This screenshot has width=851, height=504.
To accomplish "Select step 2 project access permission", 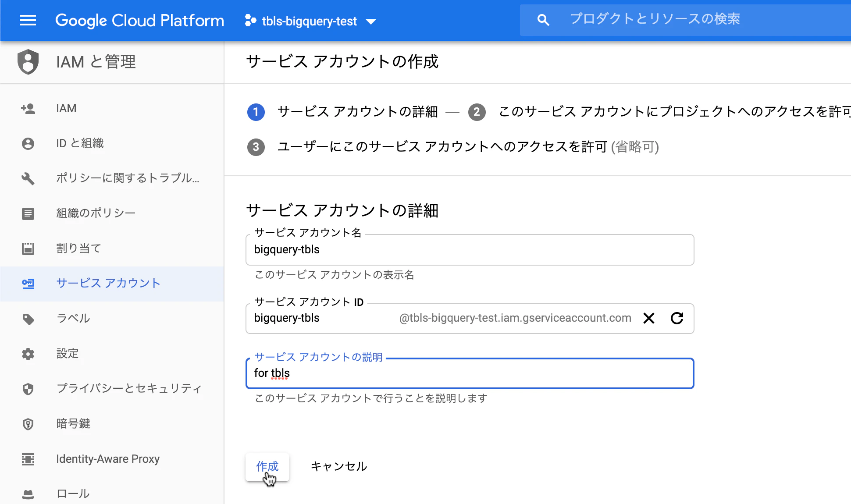I will [x=659, y=112].
